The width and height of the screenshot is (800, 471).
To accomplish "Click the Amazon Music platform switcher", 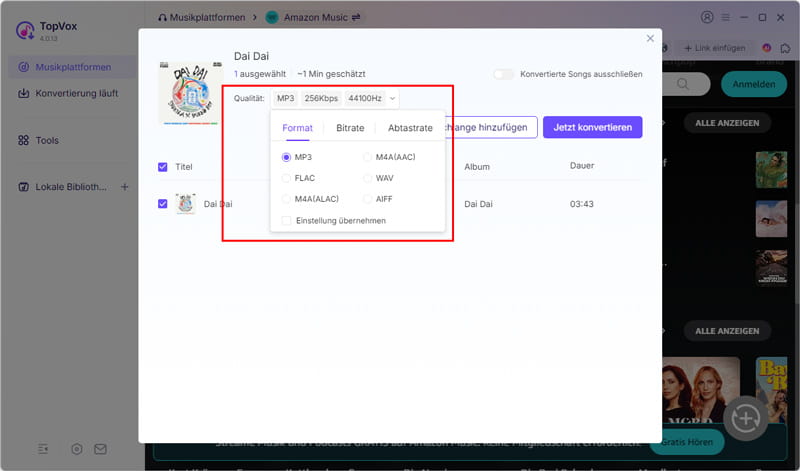I will 313,17.
